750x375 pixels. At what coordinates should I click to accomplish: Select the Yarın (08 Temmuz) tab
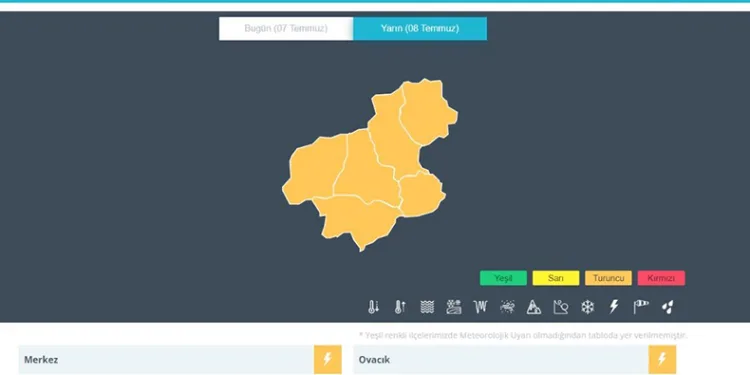pos(420,29)
